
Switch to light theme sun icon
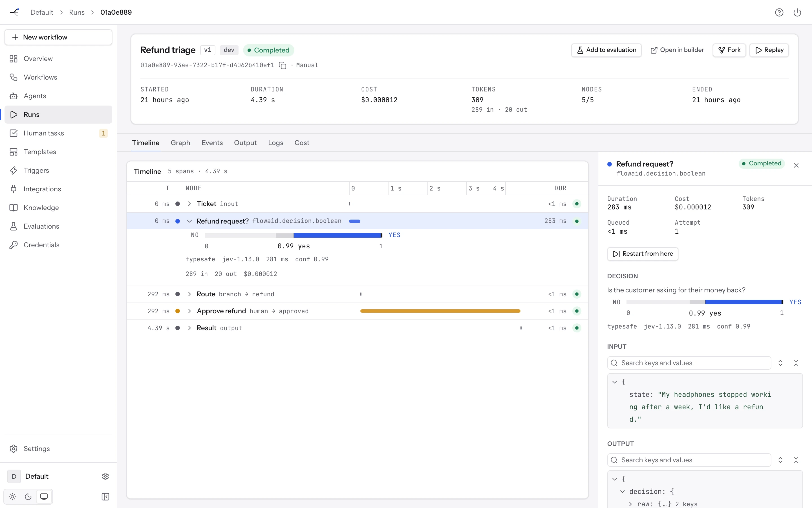[12, 497]
